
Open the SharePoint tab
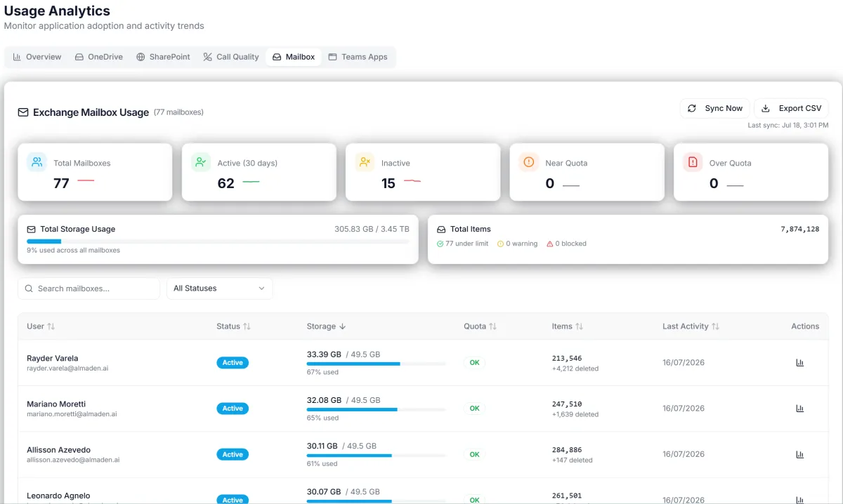click(163, 57)
